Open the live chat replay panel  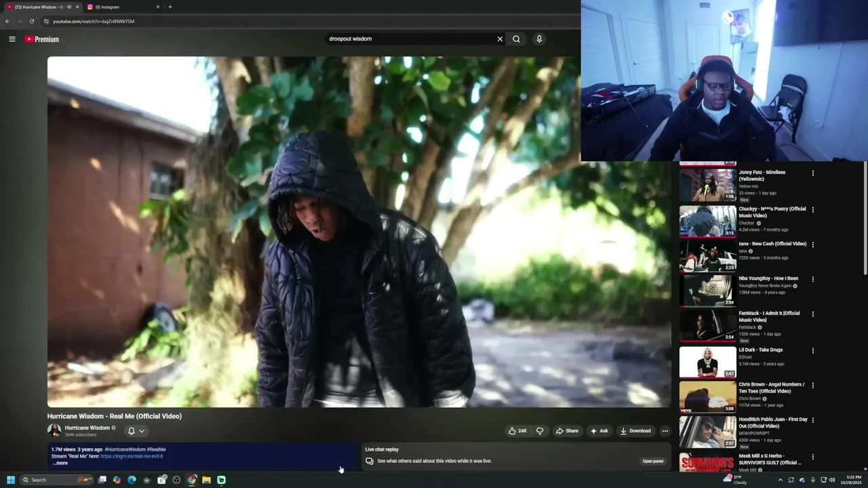point(653,461)
